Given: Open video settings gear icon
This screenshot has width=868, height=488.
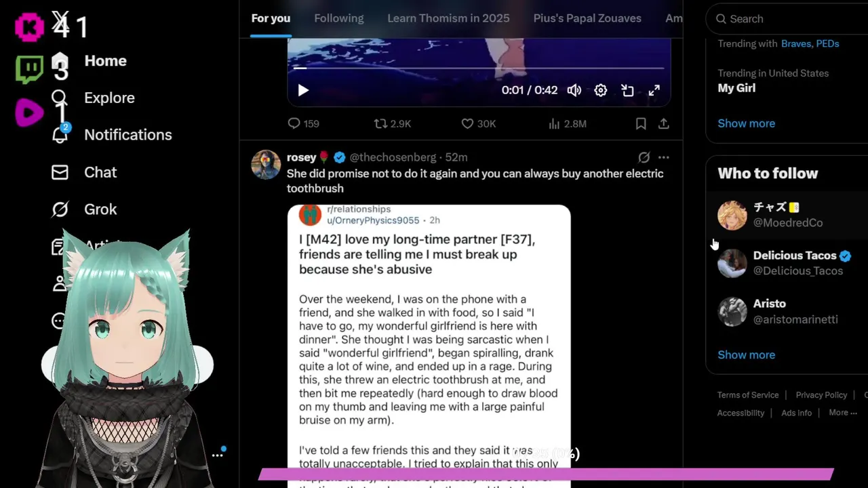Looking at the screenshot, I should tap(601, 90).
